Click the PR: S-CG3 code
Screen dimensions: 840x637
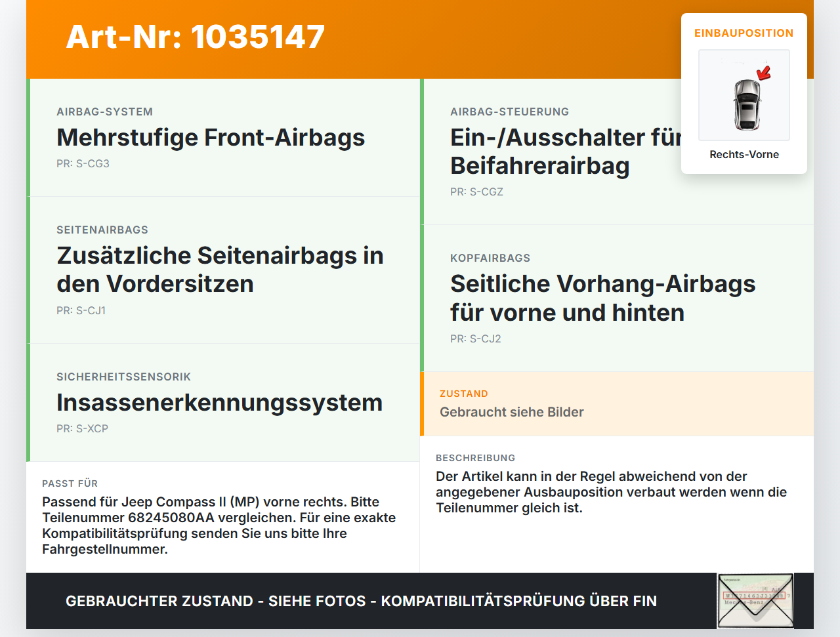83,164
